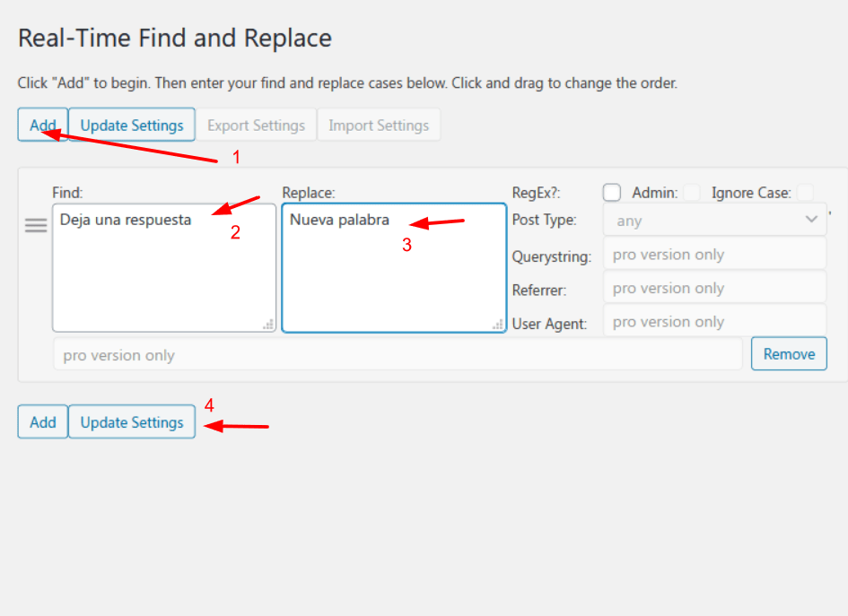Open Import Settings
The image size is (848, 616).
point(379,126)
